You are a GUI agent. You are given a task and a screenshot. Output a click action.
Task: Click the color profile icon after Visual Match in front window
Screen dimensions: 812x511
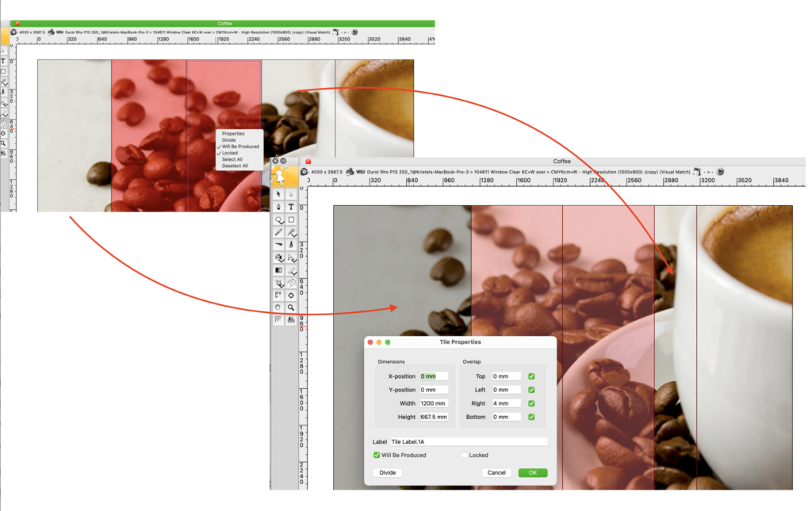click(697, 172)
